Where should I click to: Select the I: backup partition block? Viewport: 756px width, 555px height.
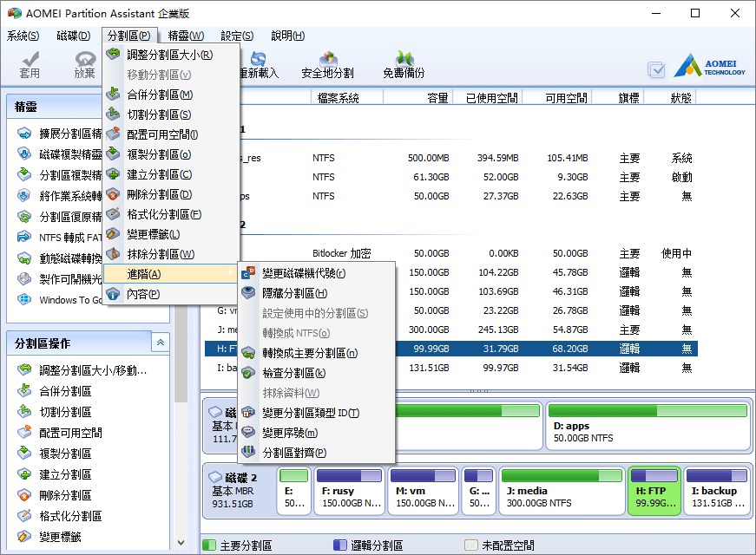click(x=717, y=491)
